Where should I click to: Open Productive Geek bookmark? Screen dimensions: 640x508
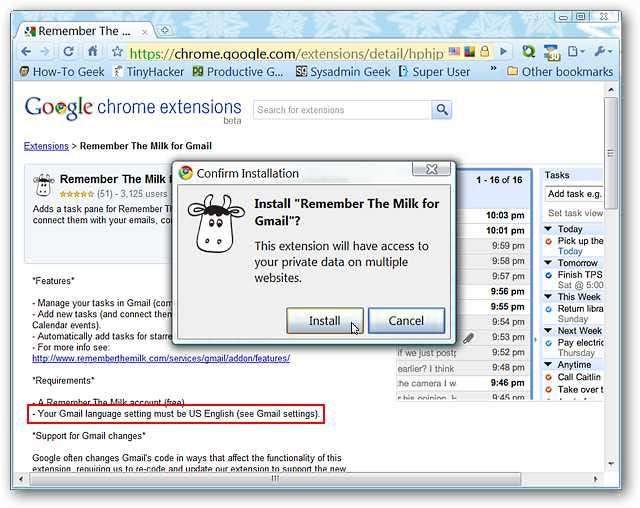(x=238, y=72)
